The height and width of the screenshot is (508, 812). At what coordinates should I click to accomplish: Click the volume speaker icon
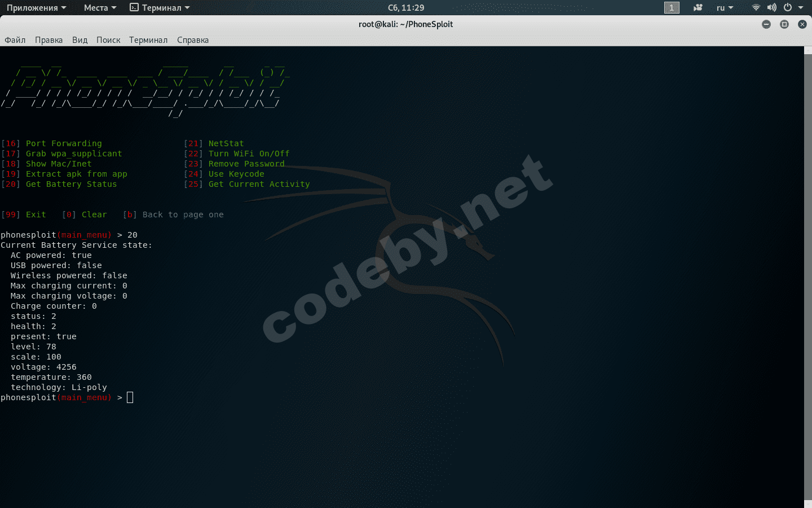(x=772, y=8)
